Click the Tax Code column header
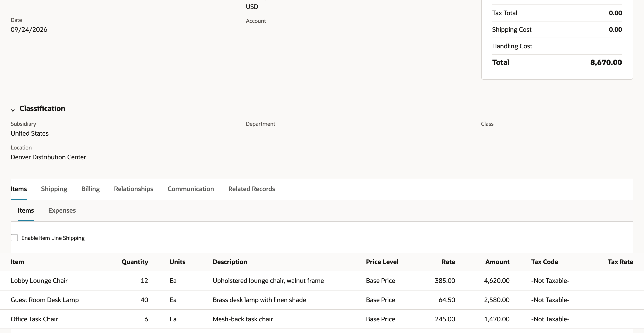644x333 pixels. (x=544, y=262)
